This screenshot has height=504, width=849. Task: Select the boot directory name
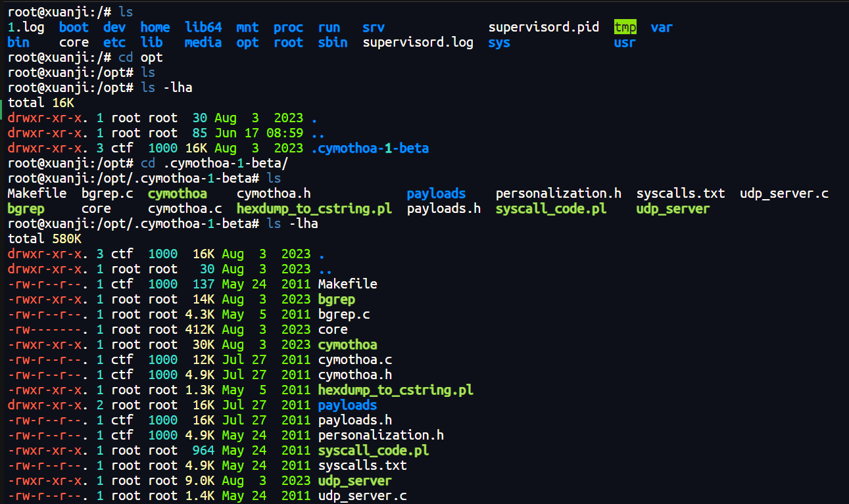(74, 28)
